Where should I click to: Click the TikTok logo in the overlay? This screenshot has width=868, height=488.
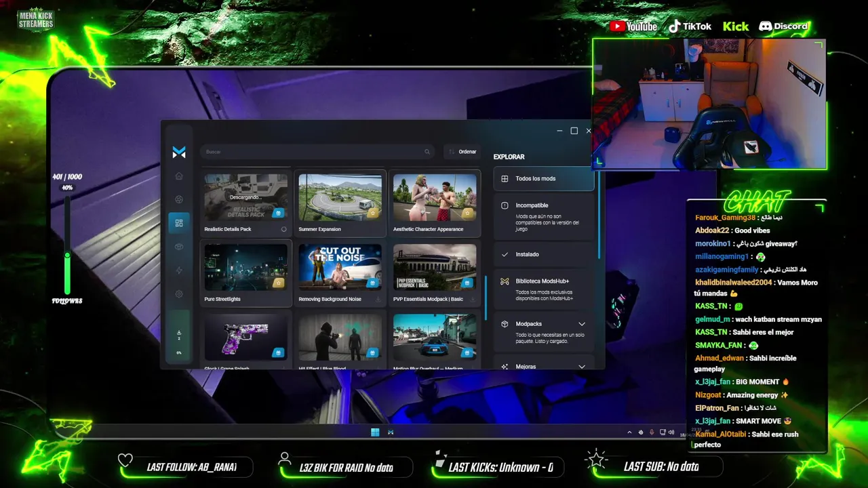(690, 26)
